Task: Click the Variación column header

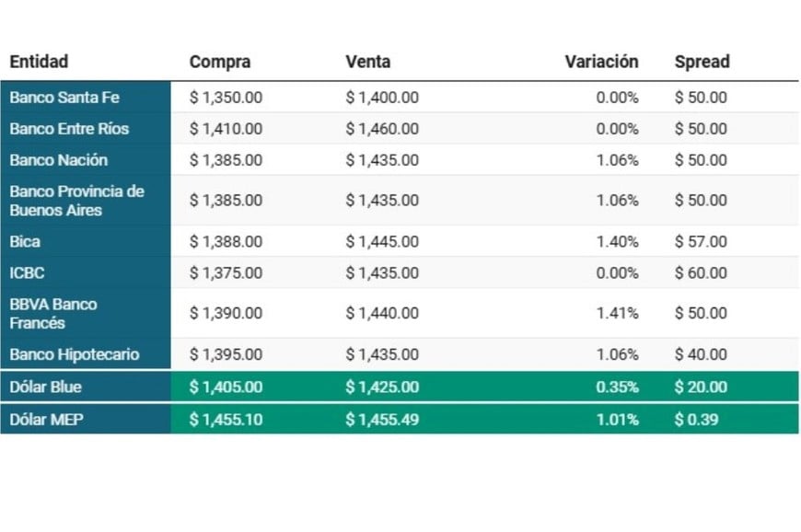Action: [601, 63]
